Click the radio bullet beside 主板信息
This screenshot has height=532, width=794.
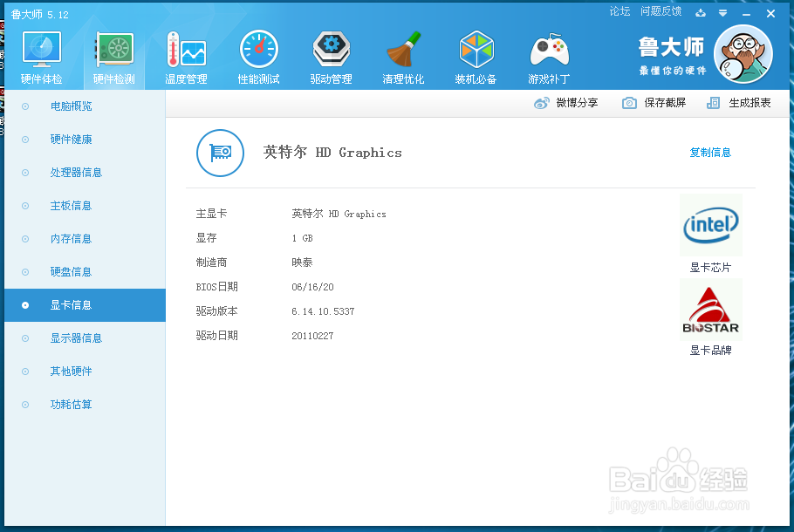25,206
